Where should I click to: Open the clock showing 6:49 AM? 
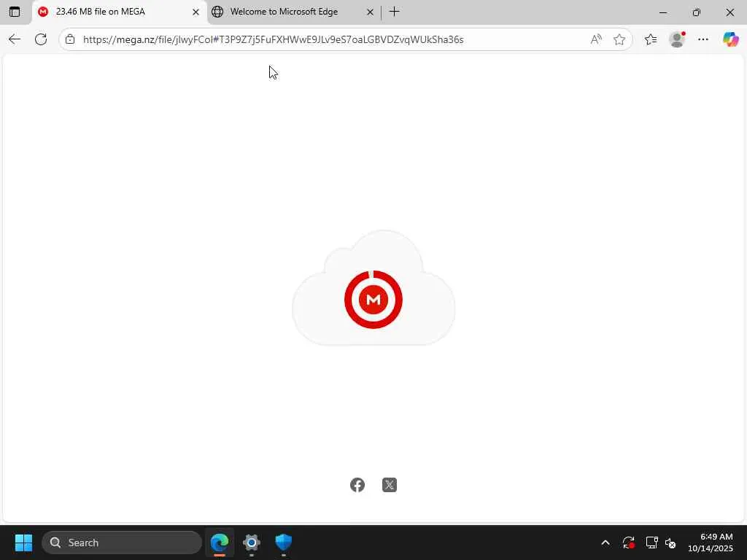pyautogui.click(x=711, y=542)
